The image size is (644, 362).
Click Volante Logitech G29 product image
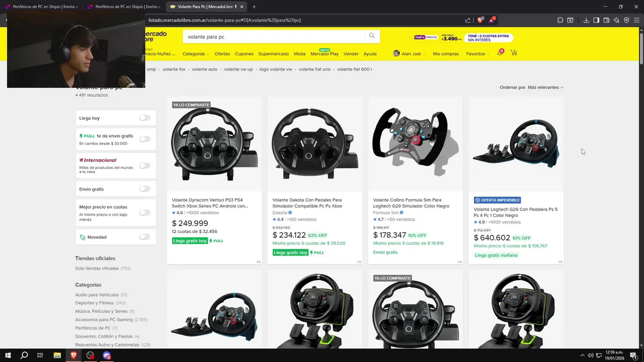[516, 144]
